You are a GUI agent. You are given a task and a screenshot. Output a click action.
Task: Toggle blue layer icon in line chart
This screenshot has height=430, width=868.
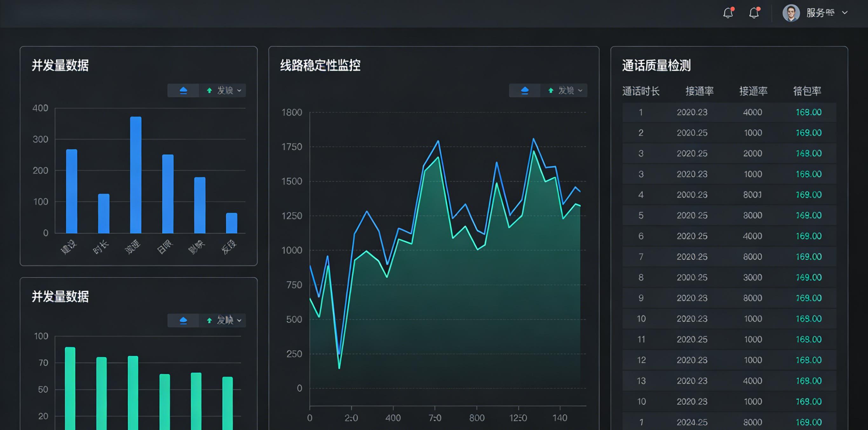point(525,90)
